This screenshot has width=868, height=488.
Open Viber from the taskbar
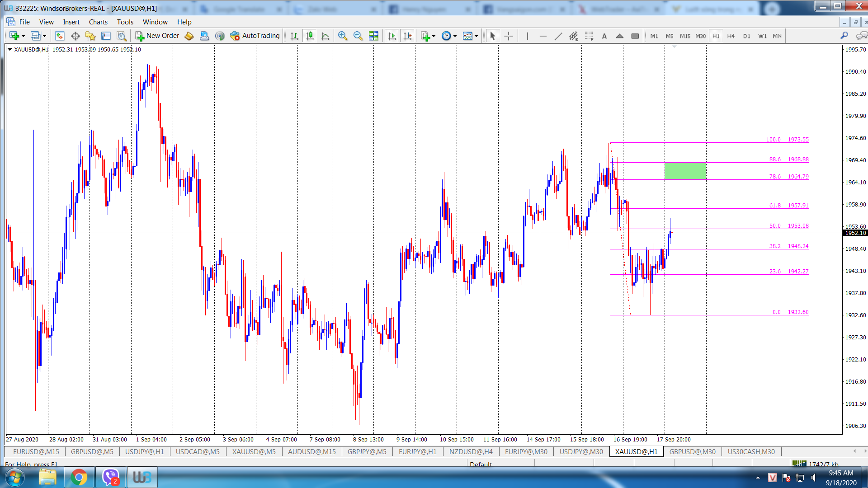pos(110,477)
